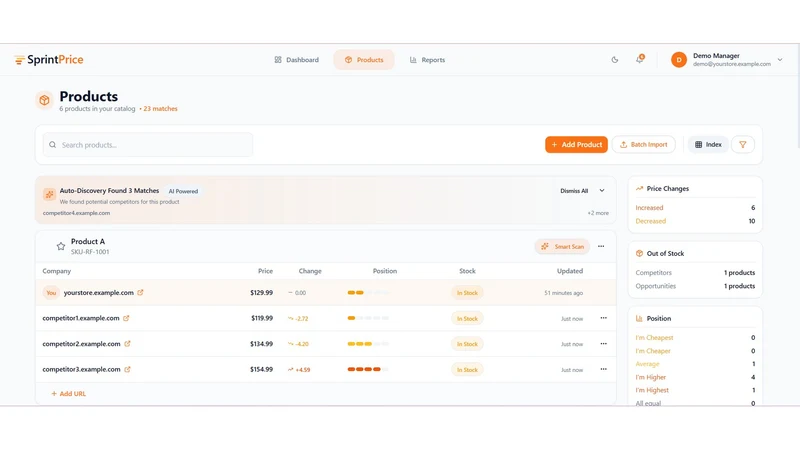Click the Add URL link
This screenshot has width=800, height=450.
[x=68, y=393]
